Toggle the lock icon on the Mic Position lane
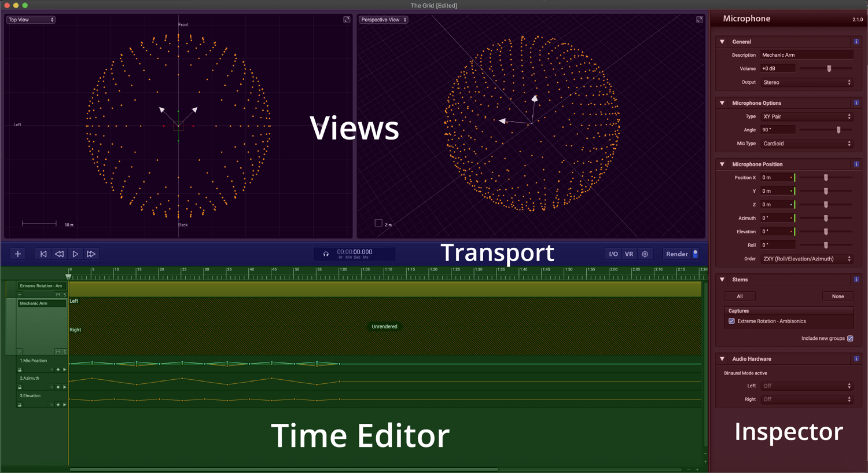Image resolution: width=868 pixels, height=473 pixels. 20,369
